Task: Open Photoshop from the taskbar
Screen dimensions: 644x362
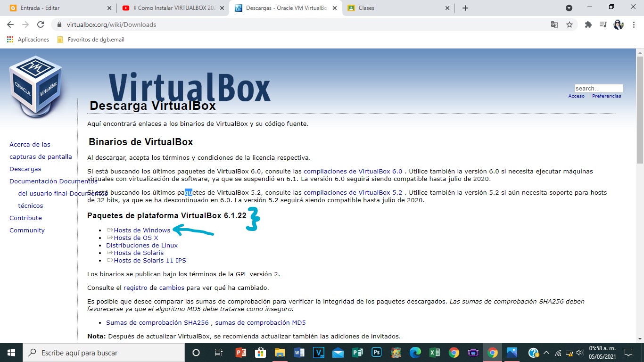Action: (x=376, y=353)
